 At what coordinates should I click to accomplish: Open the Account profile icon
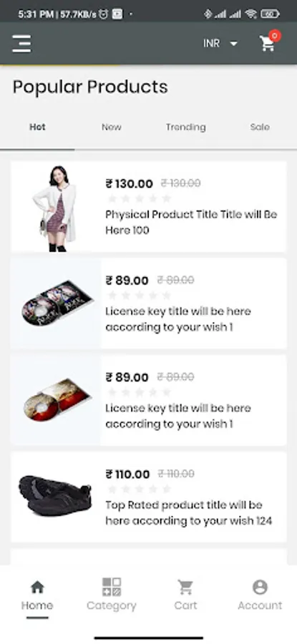point(260,587)
